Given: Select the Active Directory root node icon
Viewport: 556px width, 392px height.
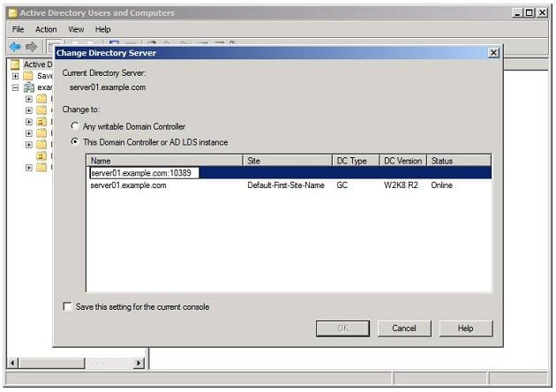Looking at the screenshot, I should tap(15, 64).
